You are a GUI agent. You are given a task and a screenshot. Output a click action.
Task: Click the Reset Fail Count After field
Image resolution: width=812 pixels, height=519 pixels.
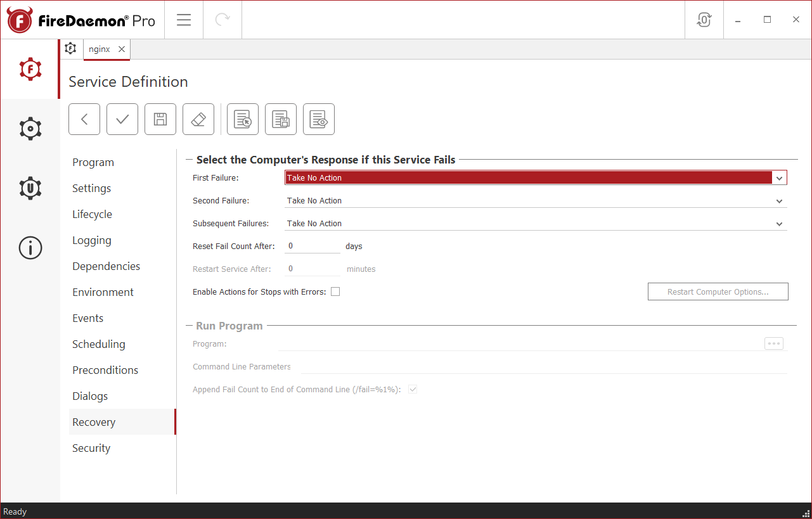[x=313, y=246]
